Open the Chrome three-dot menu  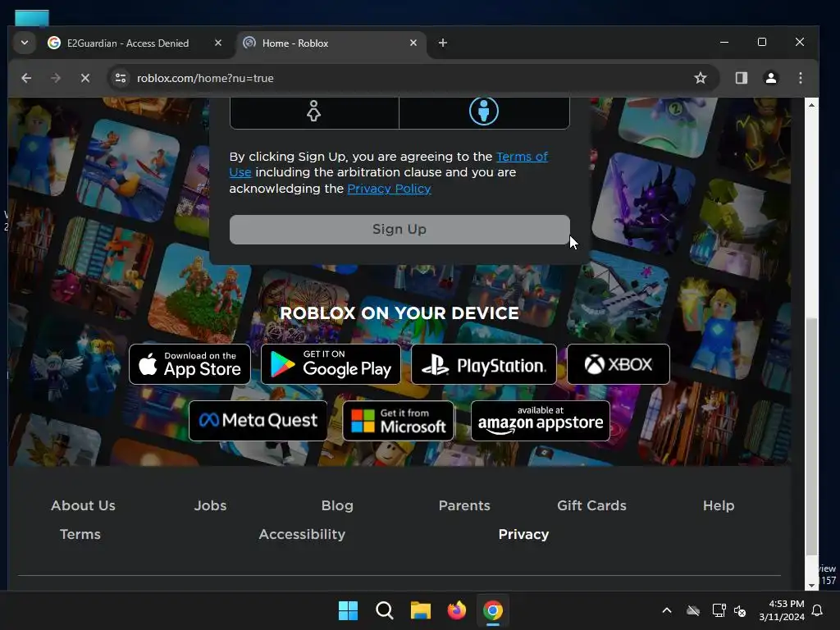click(x=801, y=78)
